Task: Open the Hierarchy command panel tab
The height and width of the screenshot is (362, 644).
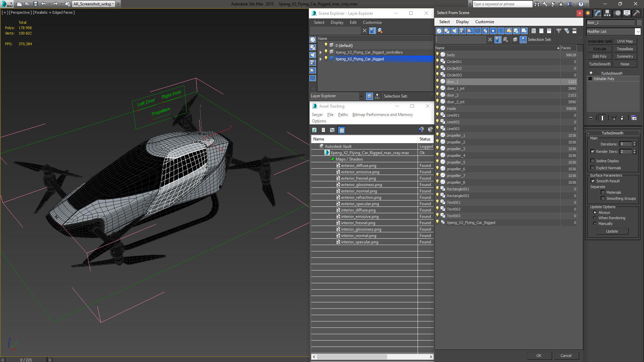Action: tap(607, 13)
